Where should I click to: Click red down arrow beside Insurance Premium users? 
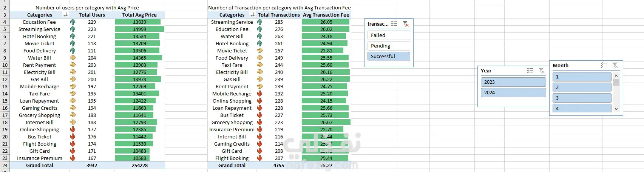pos(73,158)
